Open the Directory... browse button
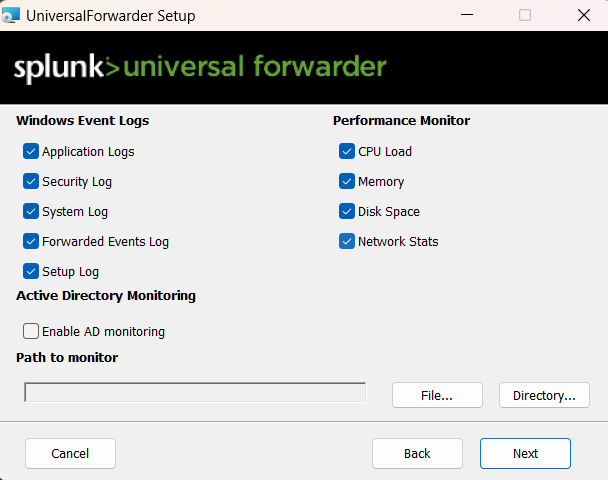 [x=544, y=395]
